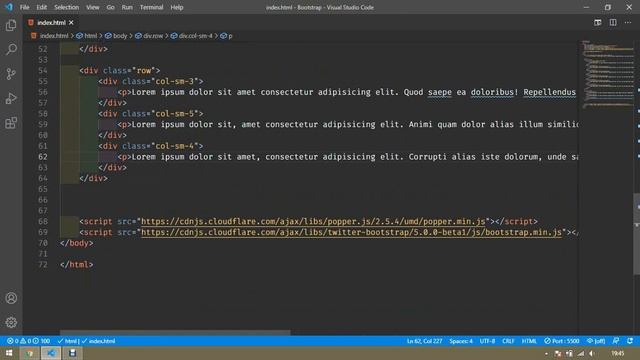Screen dimensions: 640x360
Task: Click the closing </html> tag on line 72
Action: [76, 264]
